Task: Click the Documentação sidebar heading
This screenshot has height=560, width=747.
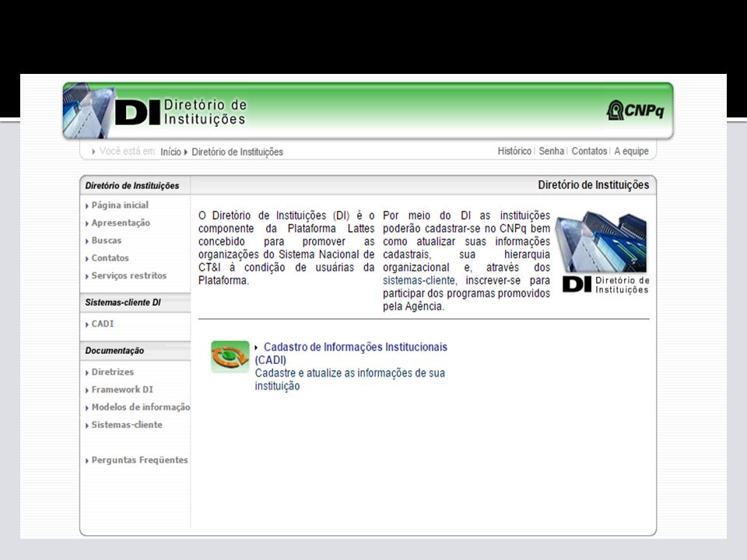Action: click(114, 351)
